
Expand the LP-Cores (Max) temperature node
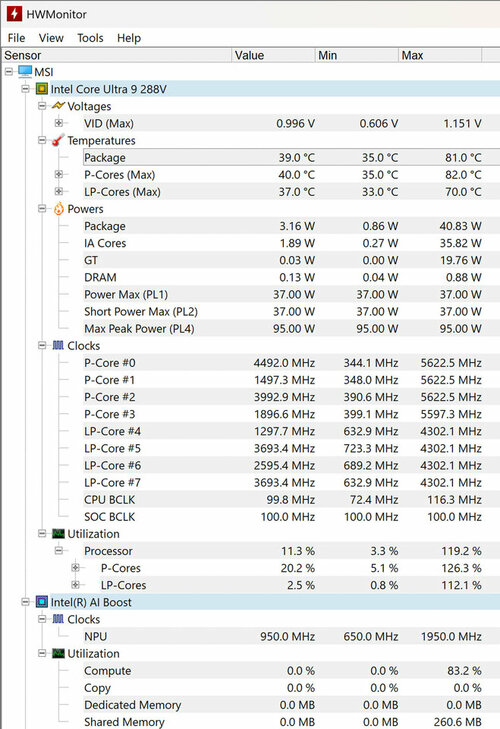click(x=59, y=192)
